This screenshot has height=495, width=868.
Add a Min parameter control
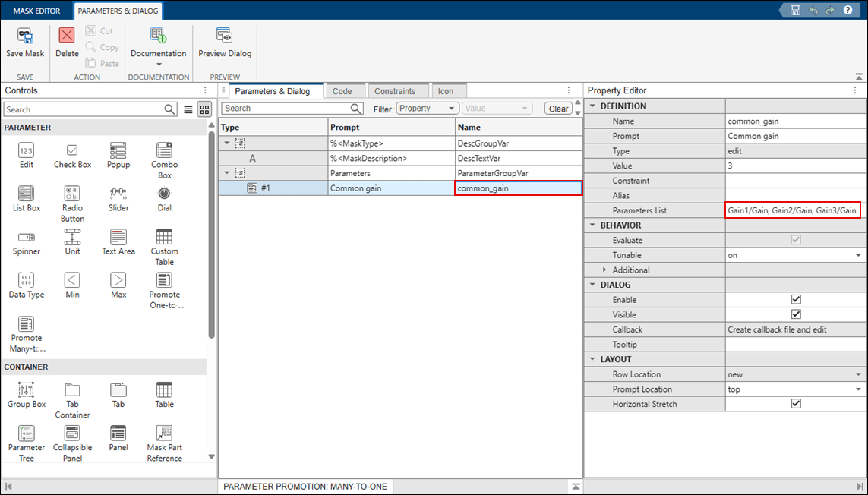[72, 285]
